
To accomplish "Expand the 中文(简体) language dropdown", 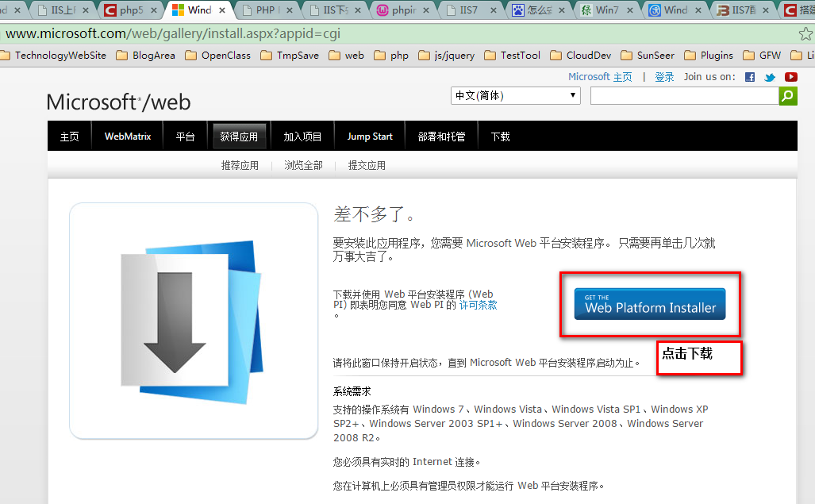I will point(516,96).
